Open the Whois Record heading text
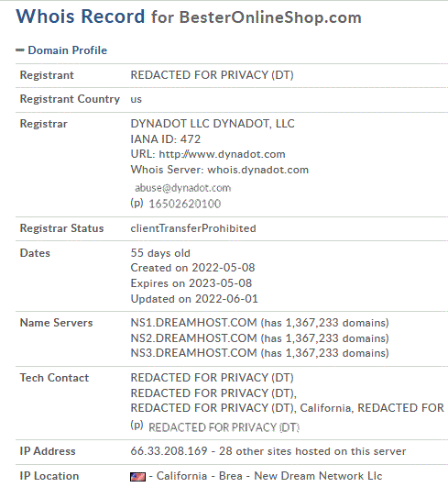Screen dimensions: 448x487 tap(81, 17)
